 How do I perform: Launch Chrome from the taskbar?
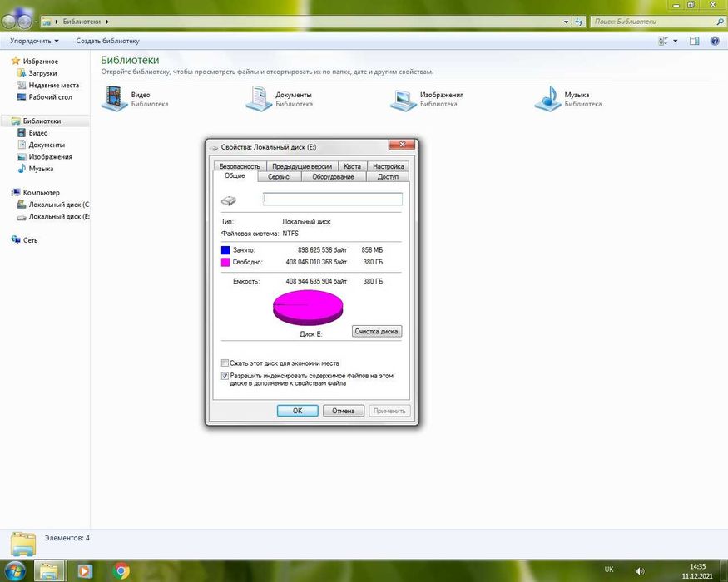[121, 570]
